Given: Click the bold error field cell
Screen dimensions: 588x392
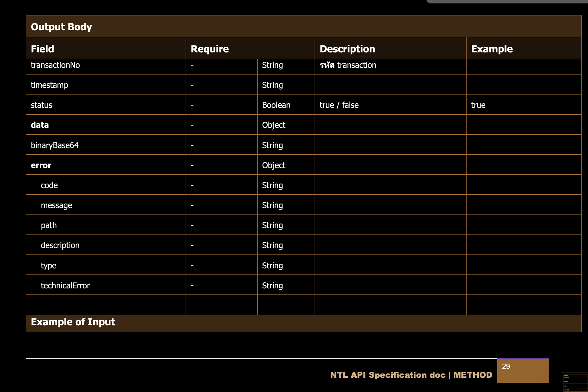Looking at the screenshot, I should [x=41, y=165].
